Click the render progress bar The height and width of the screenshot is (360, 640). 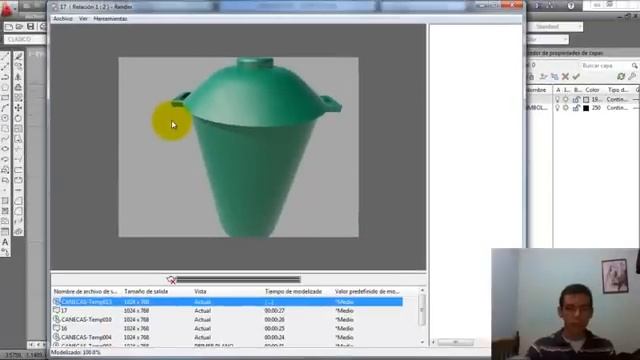[238, 280]
